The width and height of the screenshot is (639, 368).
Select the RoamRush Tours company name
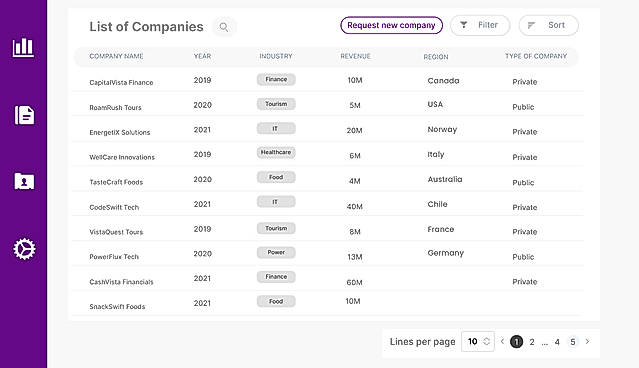point(115,108)
